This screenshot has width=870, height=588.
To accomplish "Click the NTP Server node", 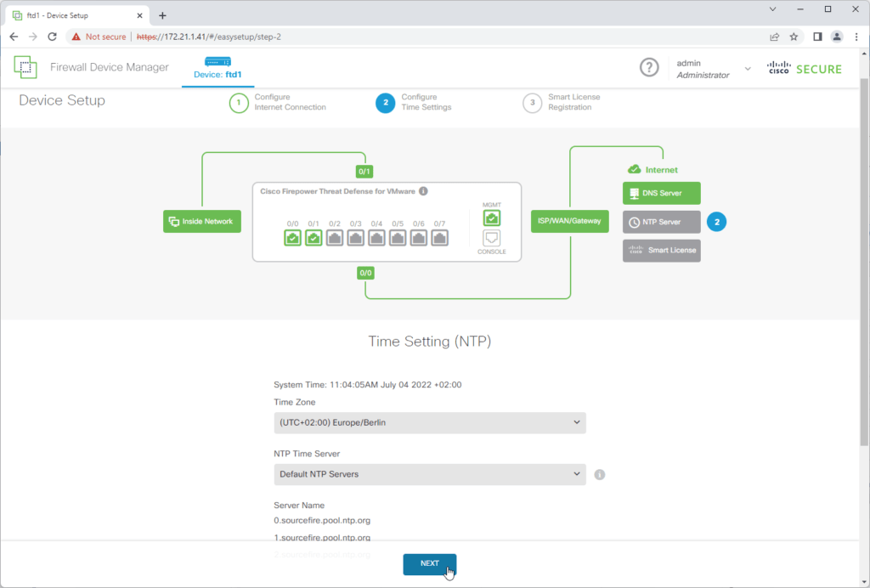I will pyautogui.click(x=661, y=222).
